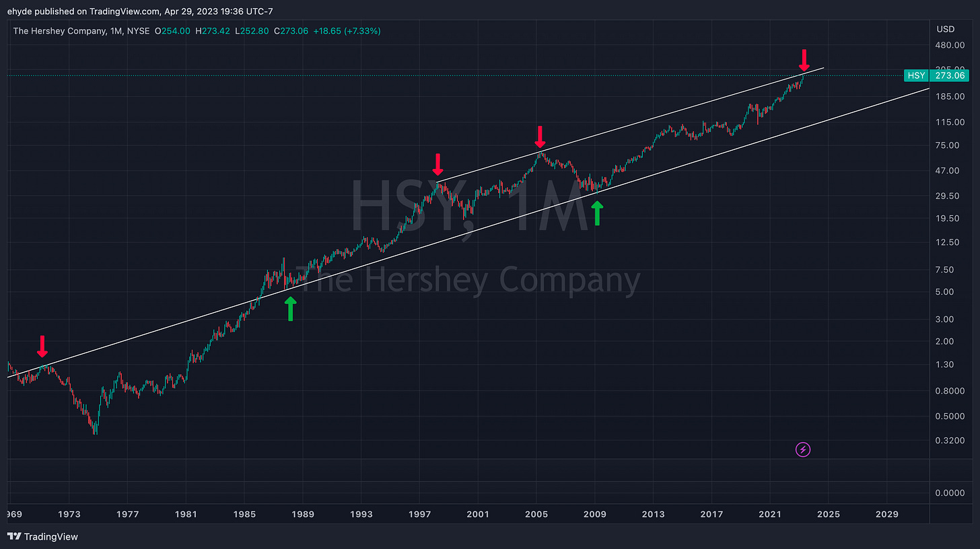Screen dimensions: 980x549
Task: Click the HSY ticker tag on price axis
Action: coord(916,75)
